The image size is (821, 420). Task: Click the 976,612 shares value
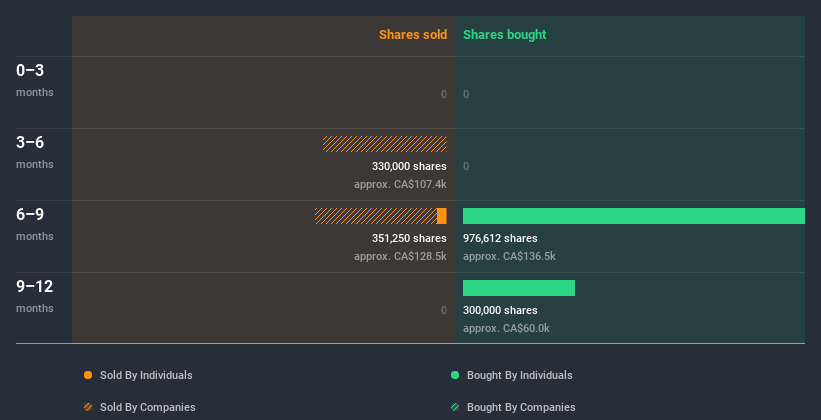point(500,238)
